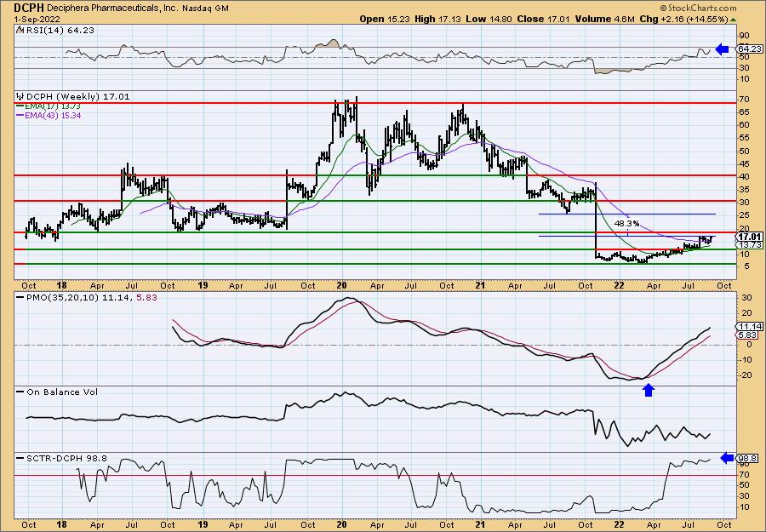766x532 pixels.
Task: Click the 13.73 EMA price tag
Action: point(751,244)
